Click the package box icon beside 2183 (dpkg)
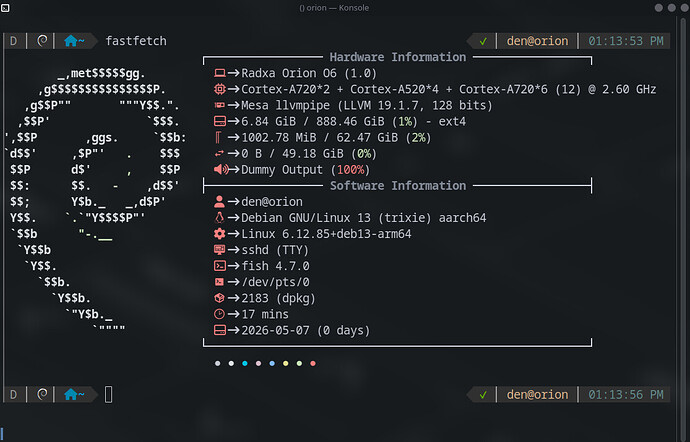This screenshot has width=690, height=442. click(219, 298)
